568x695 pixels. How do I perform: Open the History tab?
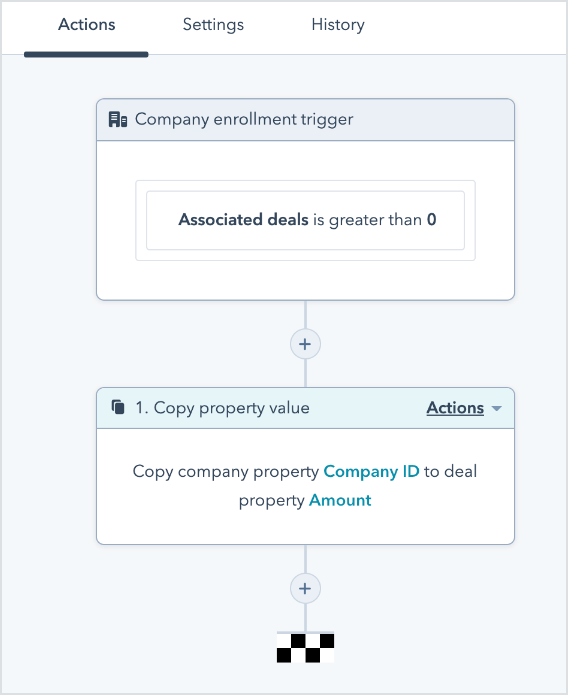338,25
